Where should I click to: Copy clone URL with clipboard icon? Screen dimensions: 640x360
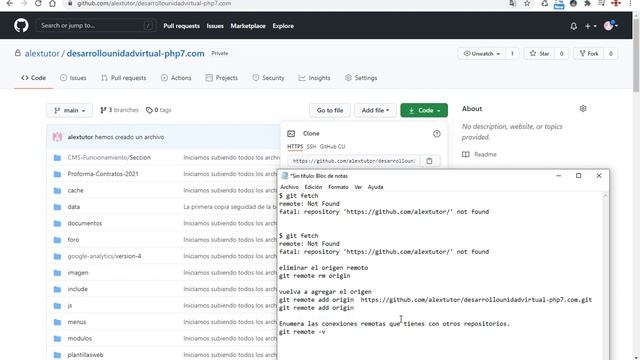429,161
